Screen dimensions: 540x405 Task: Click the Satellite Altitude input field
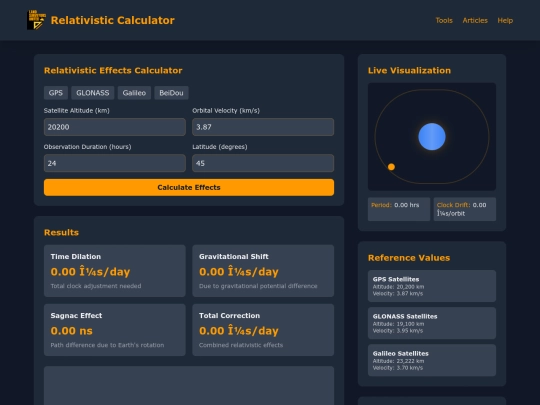[x=115, y=127]
